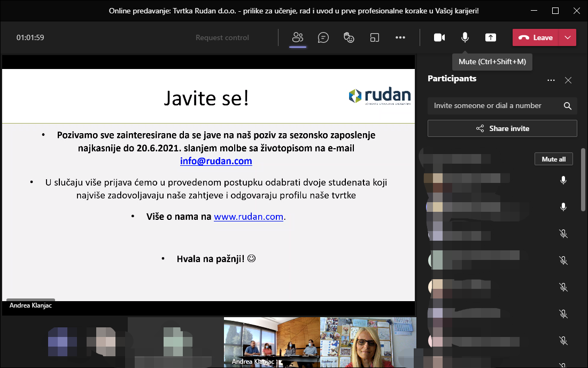Image resolution: width=588 pixels, height=368 pixels.
Task: Click the search magnifier in invite field
Action: click(568, 106)
